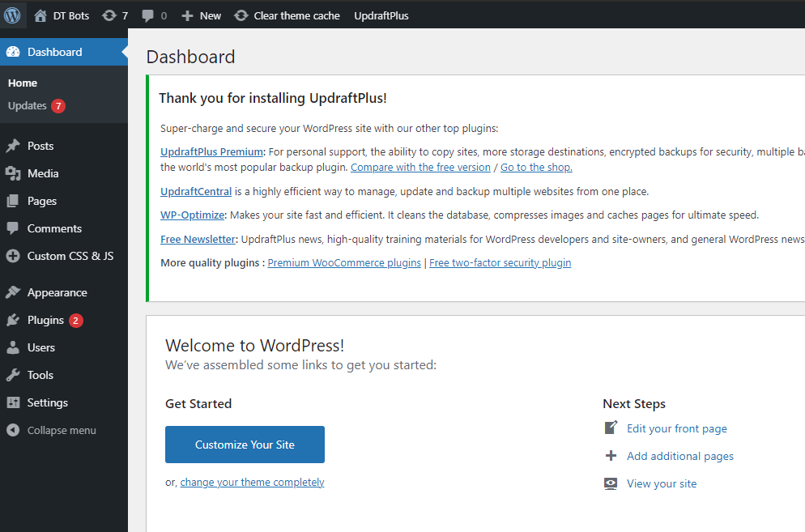Image resolution: width=805 pixels, height=532 pixels.
Task: Open Premium WooCommerce plugins link
Action: (344, 263)
